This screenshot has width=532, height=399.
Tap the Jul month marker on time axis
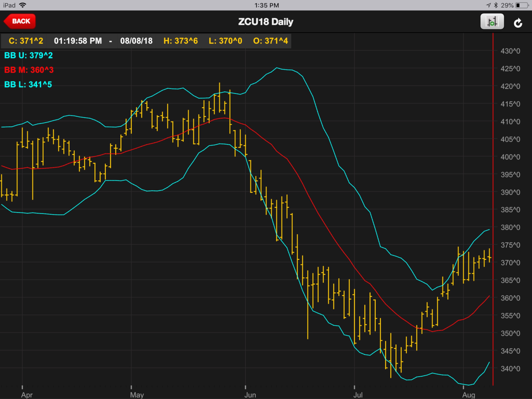(x=358, y=395)
